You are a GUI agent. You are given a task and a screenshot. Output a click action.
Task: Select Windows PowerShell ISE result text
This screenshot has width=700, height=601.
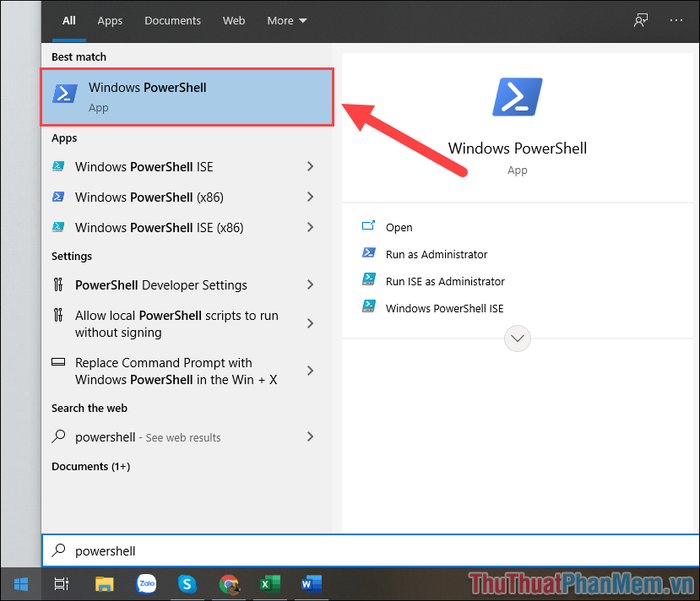[x=144, y=167]
